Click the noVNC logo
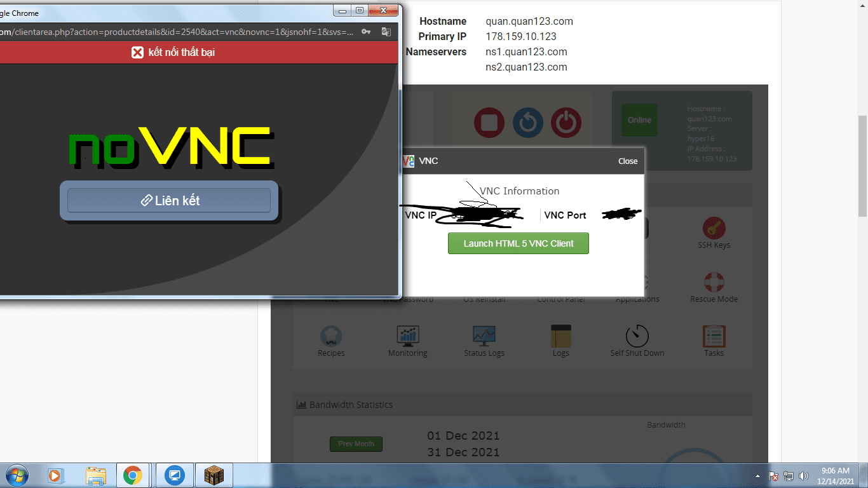Screen dimensions: 868x488 [x=171, y=147]
